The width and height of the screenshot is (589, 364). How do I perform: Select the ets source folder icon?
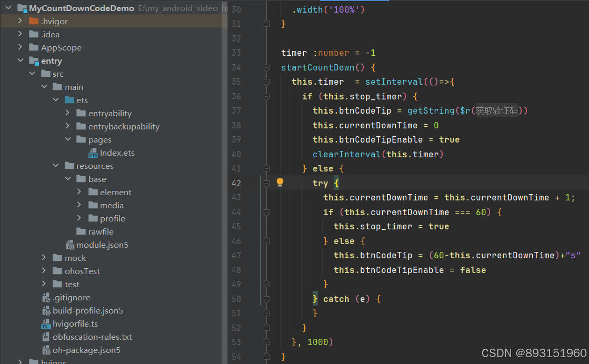[x=69, y=100]
